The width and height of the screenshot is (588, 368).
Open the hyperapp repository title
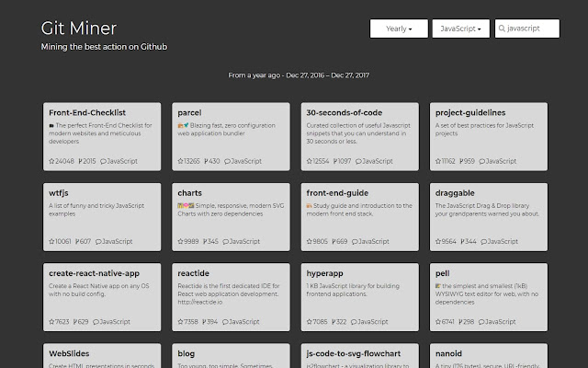pyautogui.click(x=324, y=273)
